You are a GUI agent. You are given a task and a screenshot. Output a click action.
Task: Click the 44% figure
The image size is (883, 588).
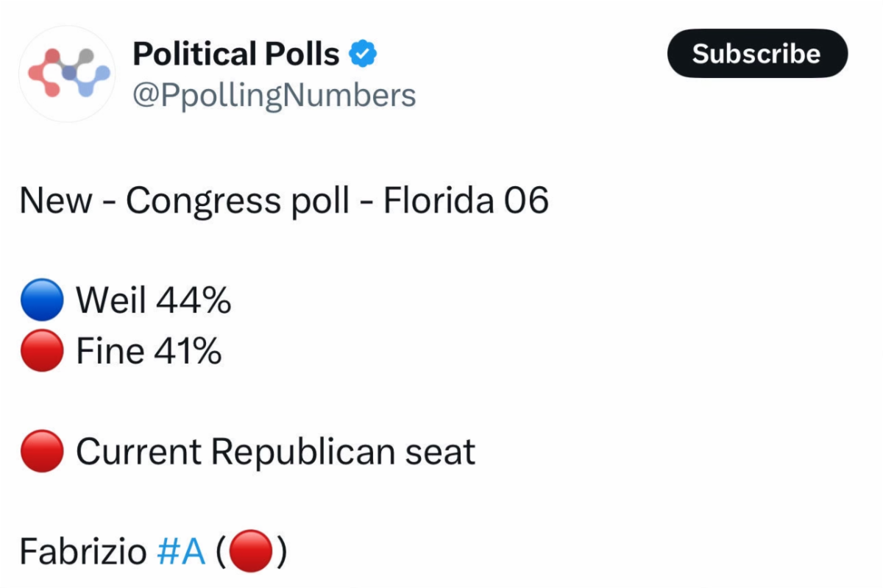point(193,301)
